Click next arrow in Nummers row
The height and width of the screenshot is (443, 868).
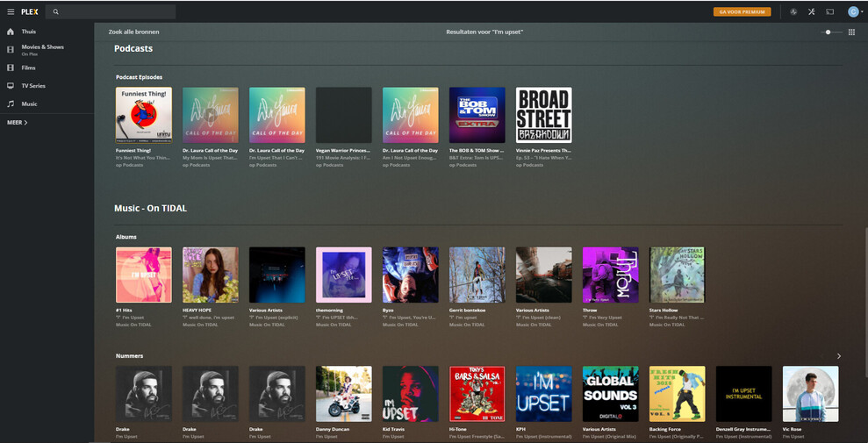(x=839, y=356)
